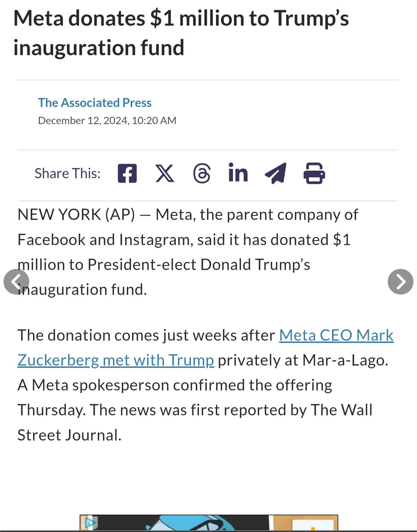Go to next article with right chevron
Image resolution: width=417 pixels, height=532 pixels.
[x=400, y=281]
